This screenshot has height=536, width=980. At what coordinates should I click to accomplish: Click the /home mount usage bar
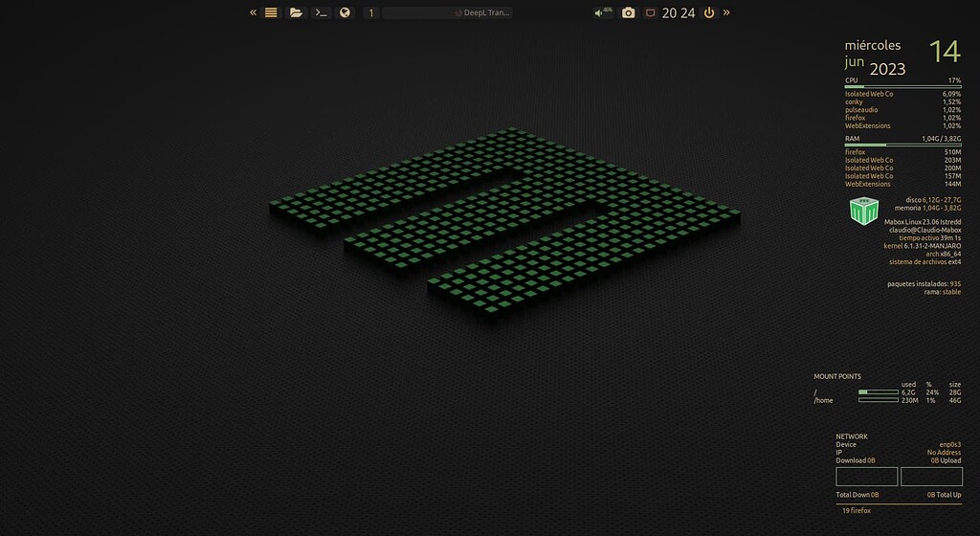877,401
